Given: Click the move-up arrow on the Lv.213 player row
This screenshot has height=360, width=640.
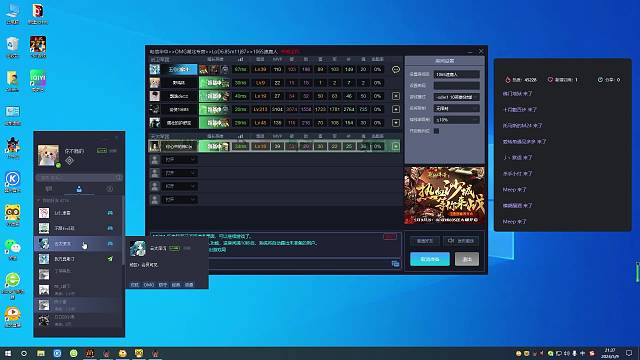Looking at the screenshot, I should click(x=396, y=109).
